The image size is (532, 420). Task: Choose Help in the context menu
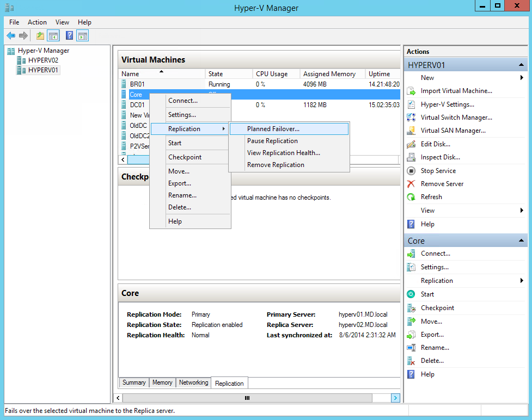coord(191,221)
